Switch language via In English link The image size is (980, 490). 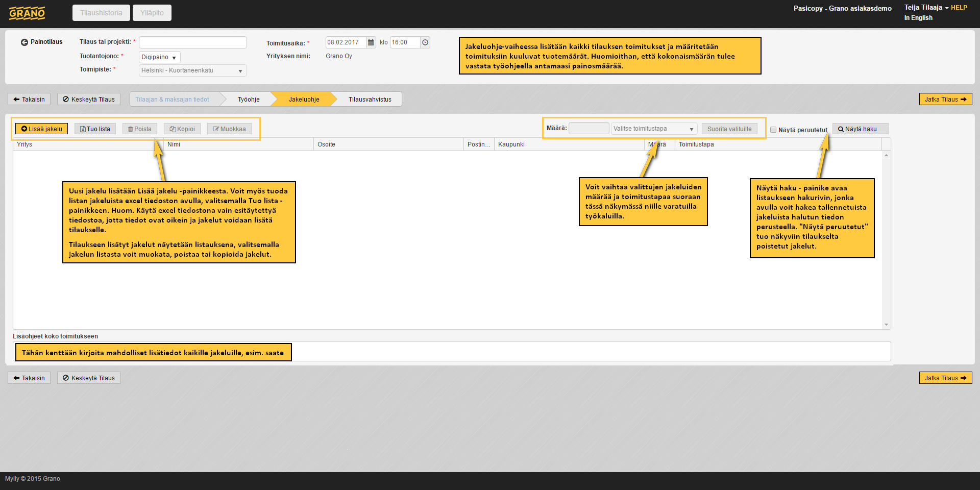[918, 18]
